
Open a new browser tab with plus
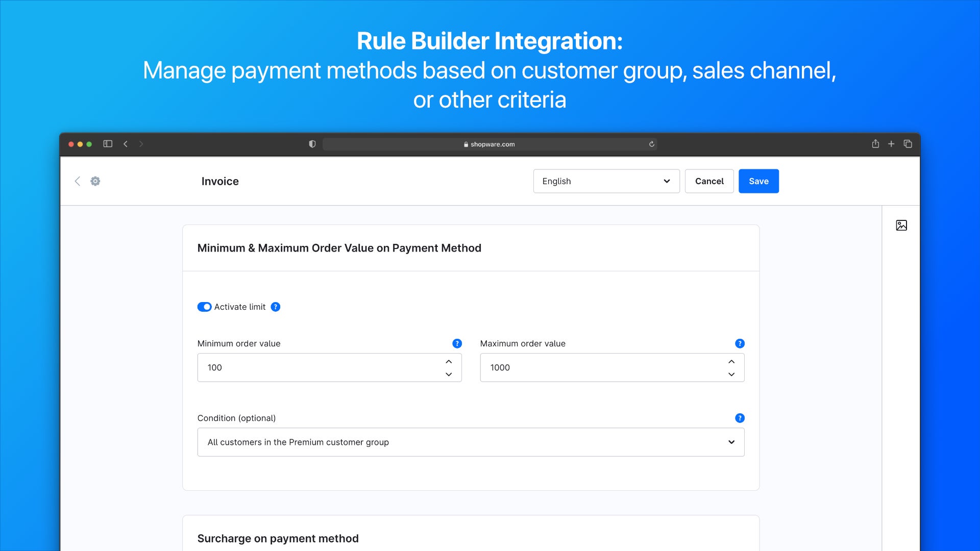pyautogui.click(x=891, y=144)
